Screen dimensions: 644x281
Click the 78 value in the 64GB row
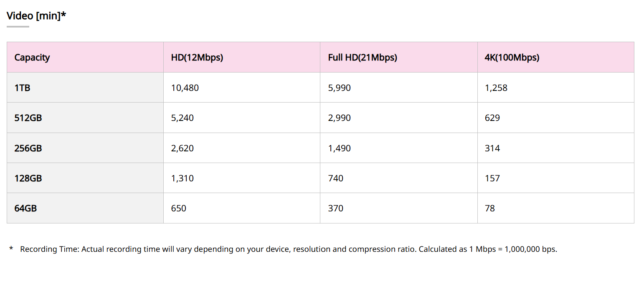pyautogui.click(x=490, y=208)
